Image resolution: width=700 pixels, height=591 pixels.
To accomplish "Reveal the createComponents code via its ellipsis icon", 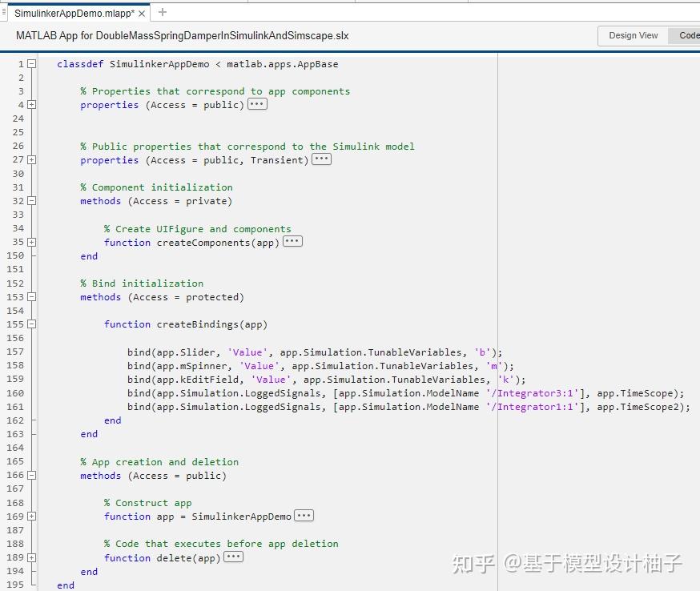I will (x=292, y=241).
